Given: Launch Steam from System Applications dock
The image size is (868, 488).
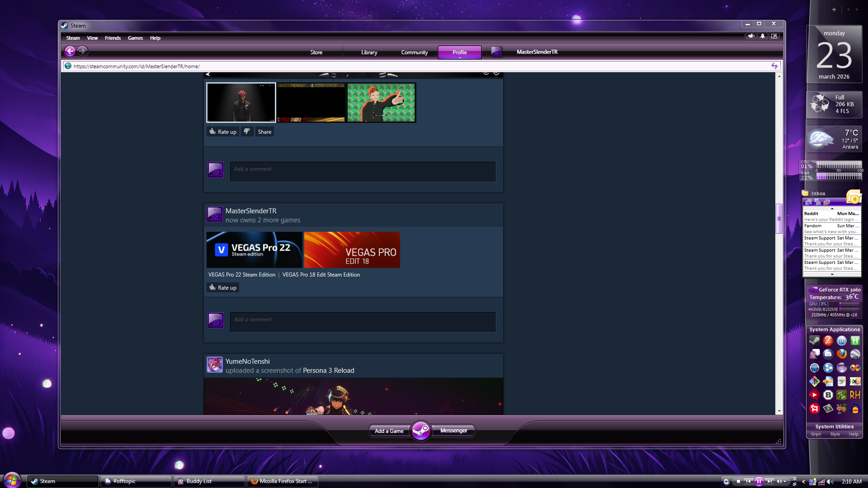Looking at the screenshot, I should [x=814, y=341].
